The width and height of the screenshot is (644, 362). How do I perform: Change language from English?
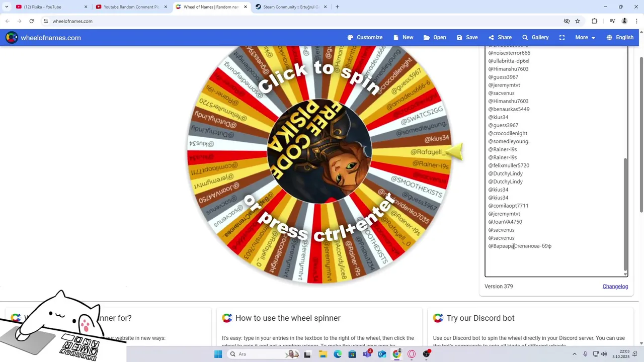click(x=620, y=38)
